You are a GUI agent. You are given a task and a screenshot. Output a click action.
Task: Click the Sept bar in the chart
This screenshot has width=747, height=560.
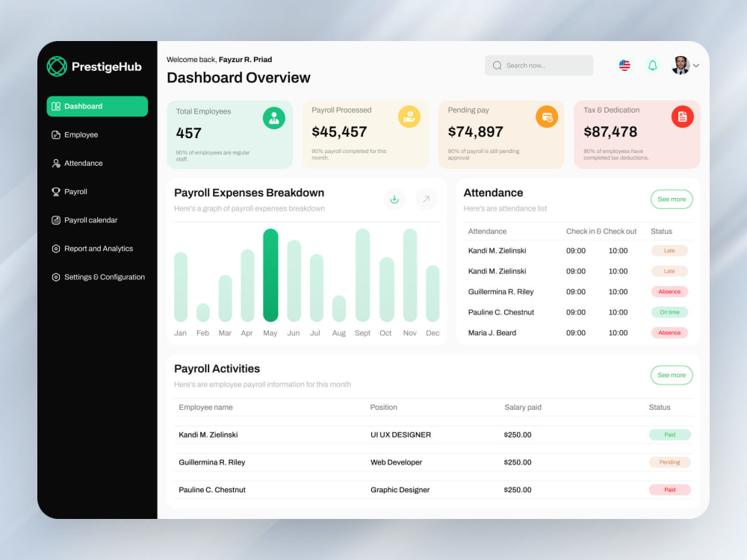coord(362,276)
